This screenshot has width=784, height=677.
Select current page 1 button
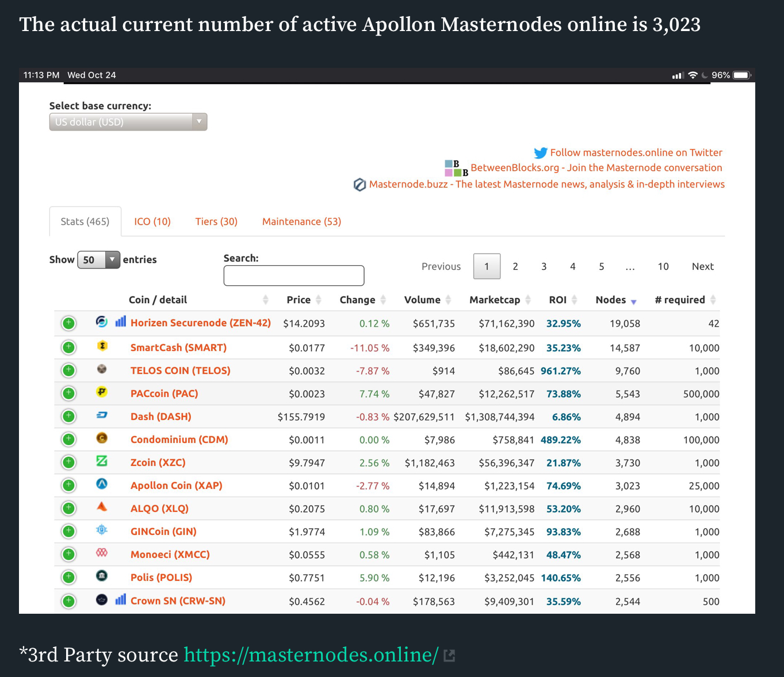coord(487,266)
